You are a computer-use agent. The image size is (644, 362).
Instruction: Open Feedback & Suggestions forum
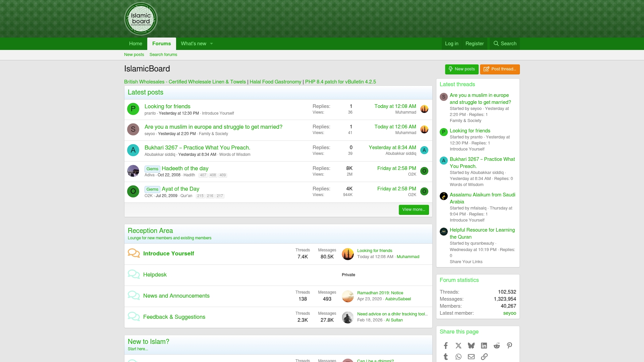(x=174, y=317)
